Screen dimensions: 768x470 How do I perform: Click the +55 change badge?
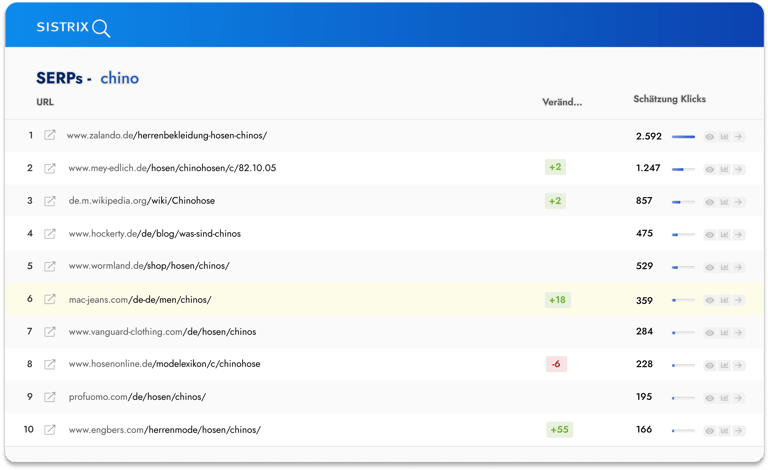(559, 429)
